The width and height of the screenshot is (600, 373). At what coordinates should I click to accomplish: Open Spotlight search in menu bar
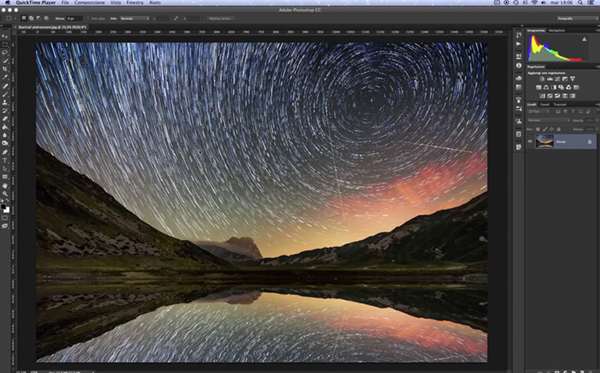(580, 2)
